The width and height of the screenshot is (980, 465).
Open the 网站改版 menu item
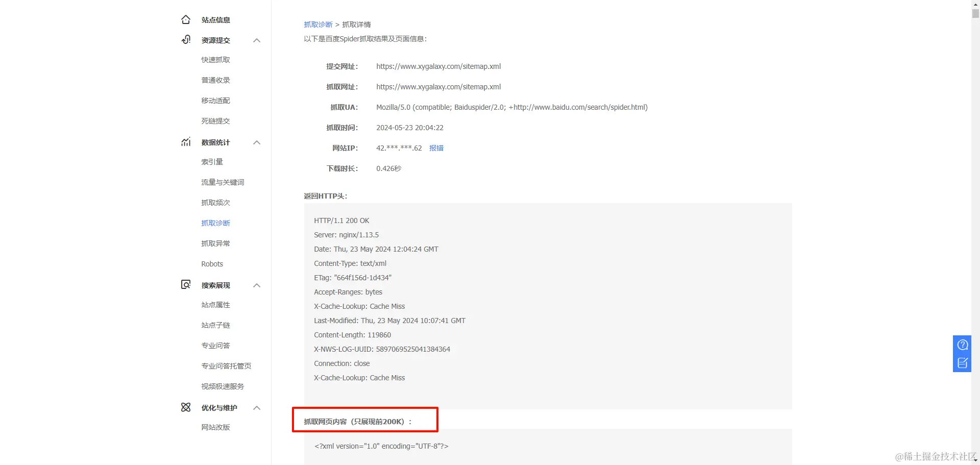[x=216, y=427]
